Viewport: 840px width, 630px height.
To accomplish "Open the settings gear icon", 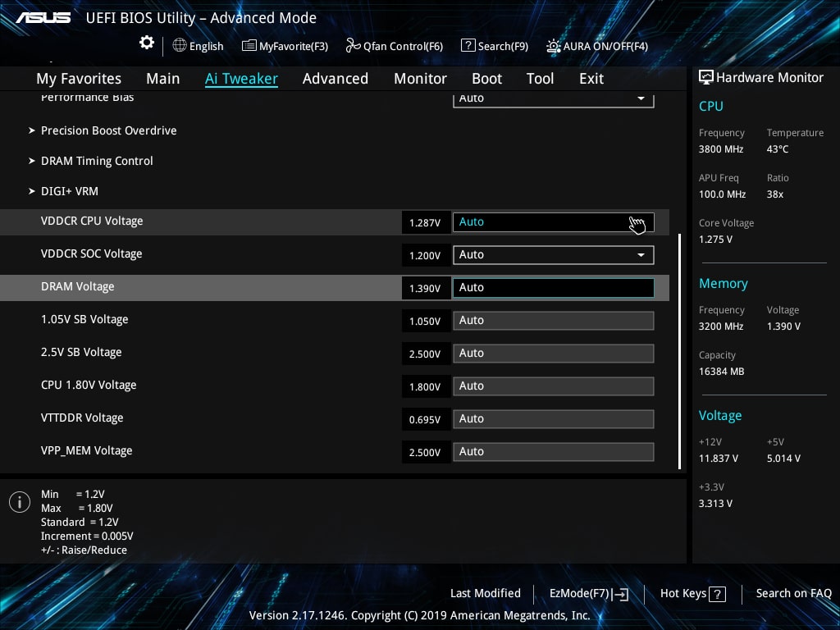I will tap(146, 43).
